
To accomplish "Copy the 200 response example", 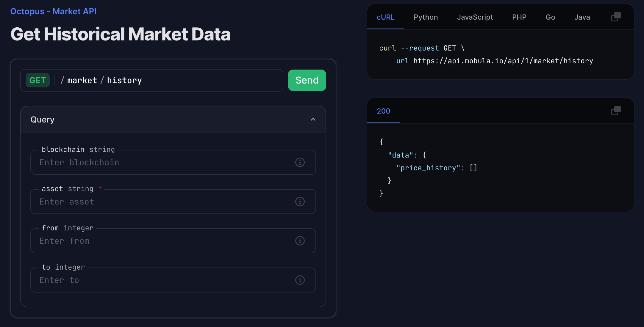I will pos(616,111).
